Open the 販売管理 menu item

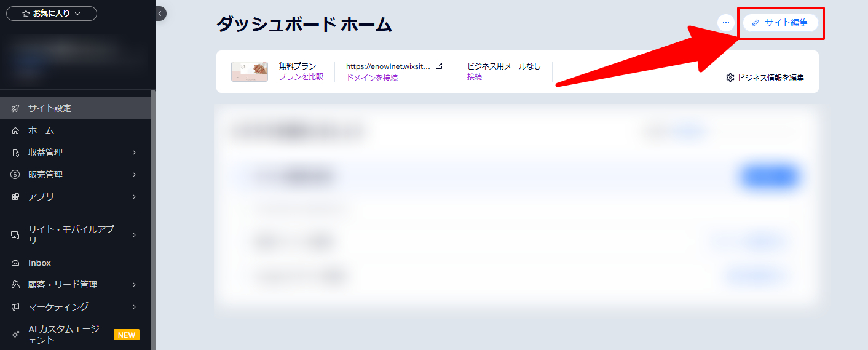coord(75,175)
